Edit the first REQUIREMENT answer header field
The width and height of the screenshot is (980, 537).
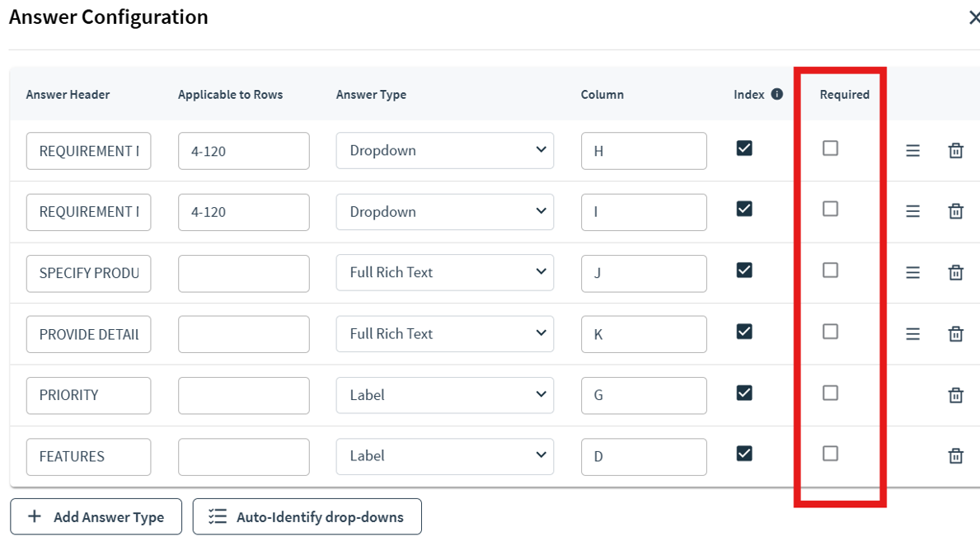tap(88, 151)
